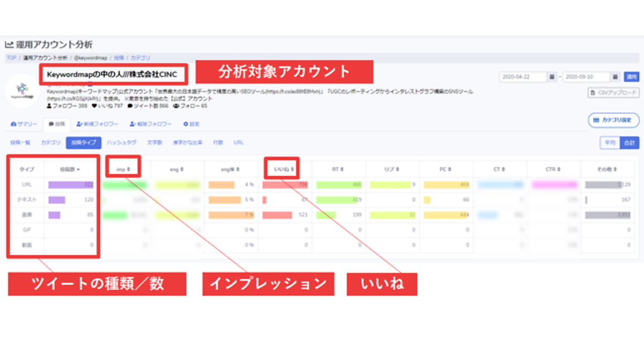The width and height of the screenshot is (644, 338).
Task: Click the @keywordmap breadcrumb link
Action: [90, 57]
